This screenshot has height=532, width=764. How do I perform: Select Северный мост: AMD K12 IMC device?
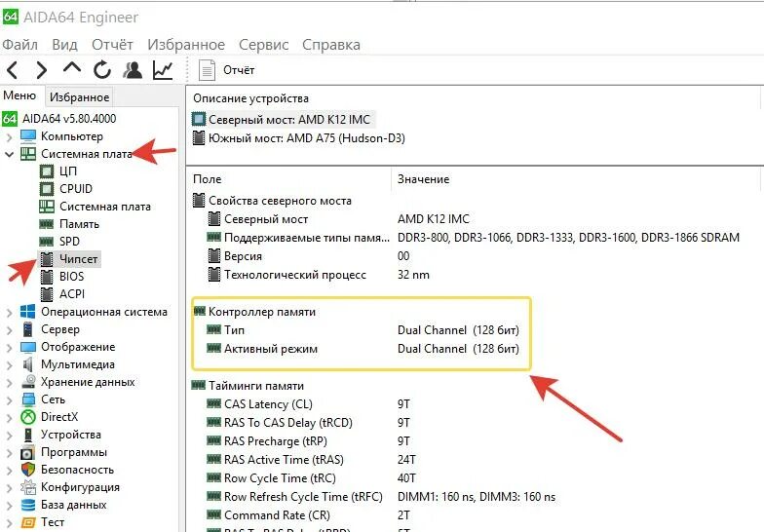coord(284,119)
